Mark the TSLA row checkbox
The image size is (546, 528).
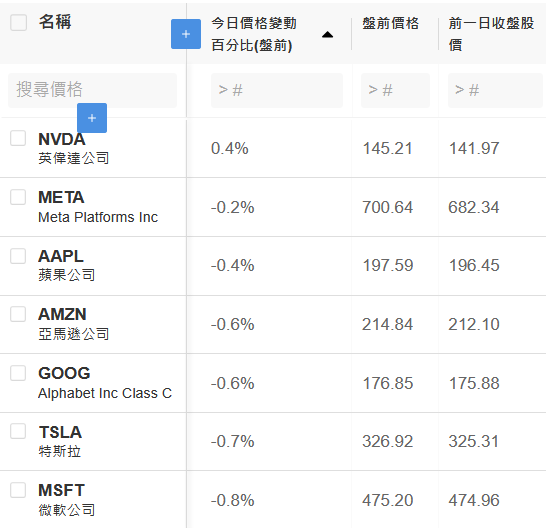click(x=18, y=431)
